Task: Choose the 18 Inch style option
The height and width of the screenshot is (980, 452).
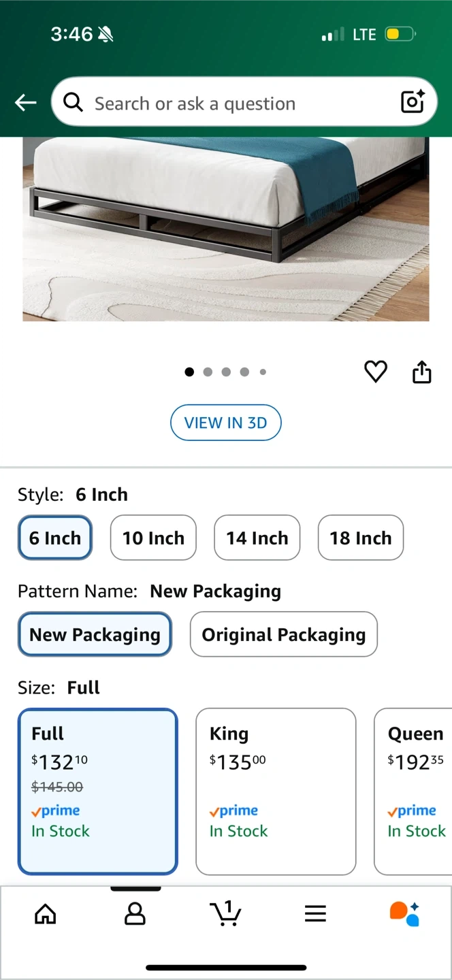Action: point(360,538)
